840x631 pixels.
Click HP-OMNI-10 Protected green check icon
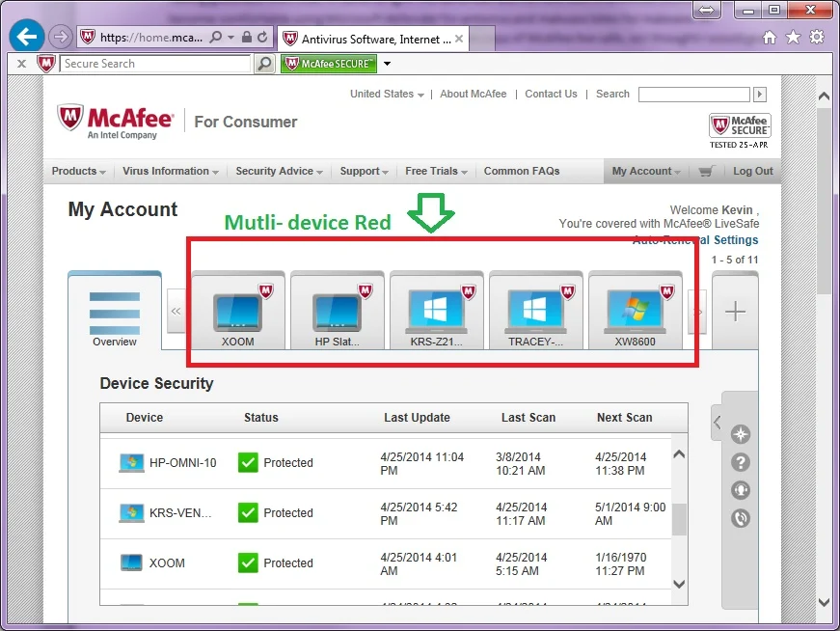pyautogui.click(x=248, y=463)
